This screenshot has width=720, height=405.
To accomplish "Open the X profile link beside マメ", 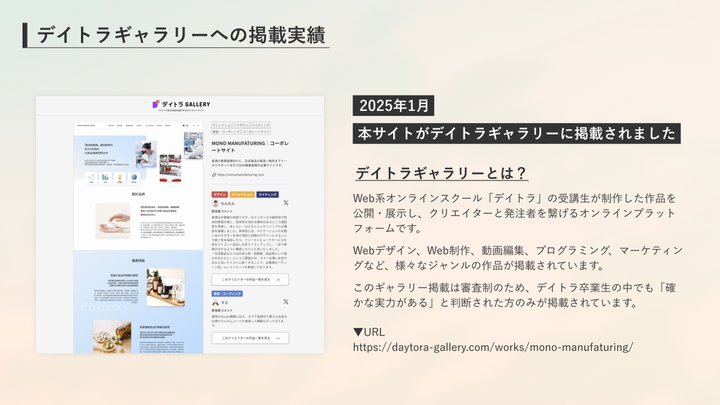I will 286,302.
